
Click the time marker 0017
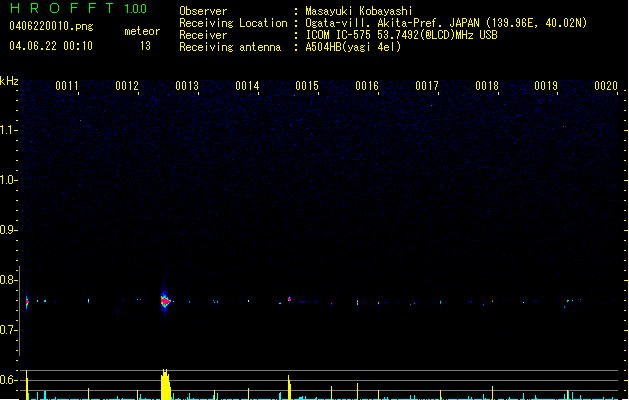427,86
